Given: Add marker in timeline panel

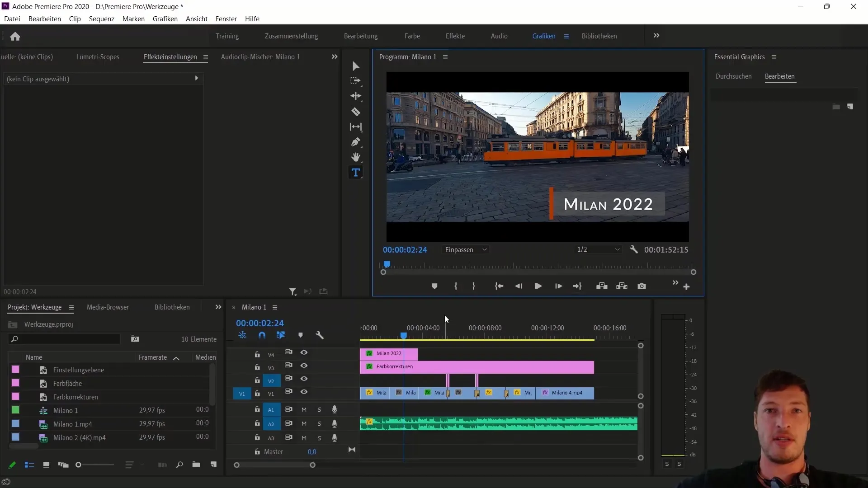Looking at the screenshot, I should (301, 335).
